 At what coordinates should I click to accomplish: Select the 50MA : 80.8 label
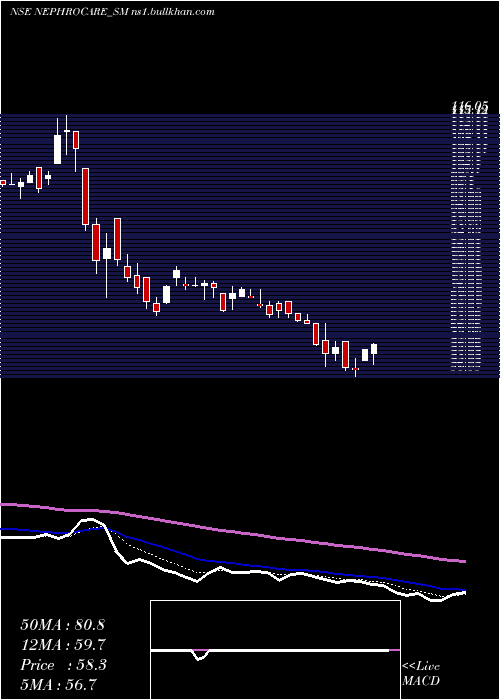62,625
